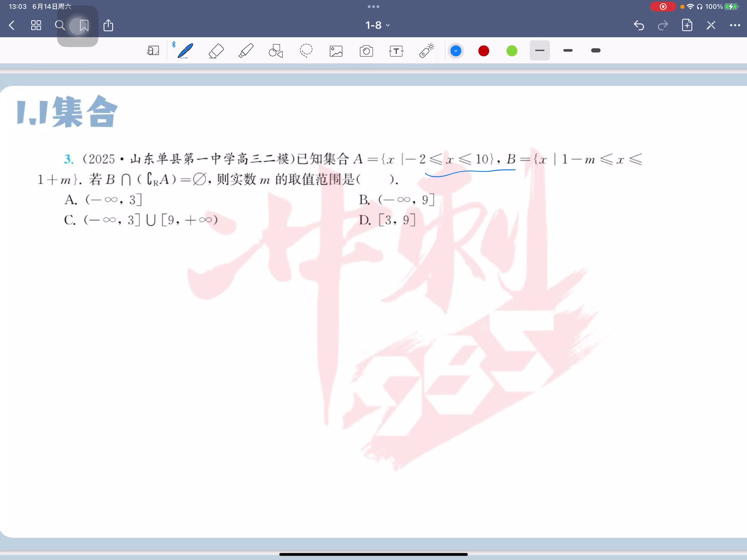Toggle the read-only zoom window tool
The height and width of the screenshot is (560, 747).
point(153,51)
